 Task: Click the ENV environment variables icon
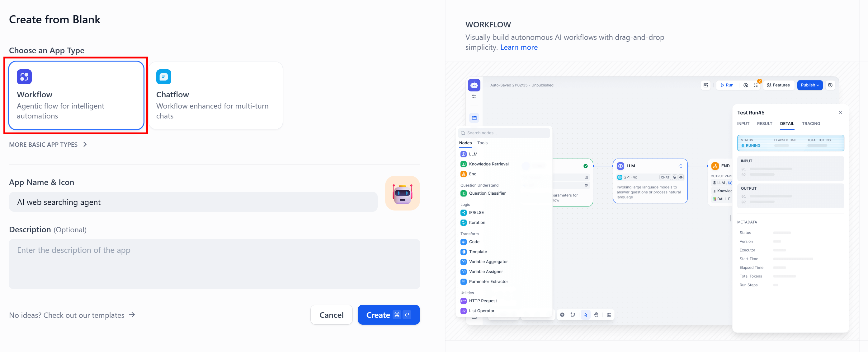click(x=705, y=85)
